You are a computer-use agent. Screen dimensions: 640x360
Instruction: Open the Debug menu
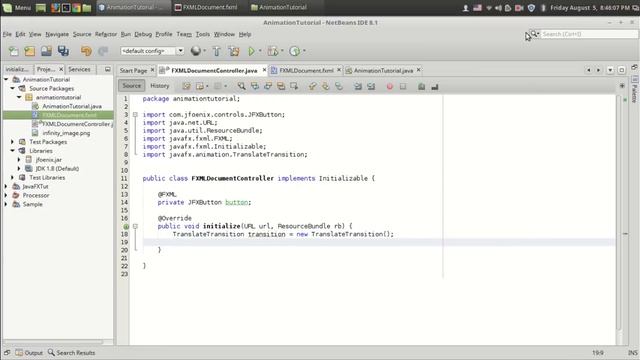click(x=143, y=34)
